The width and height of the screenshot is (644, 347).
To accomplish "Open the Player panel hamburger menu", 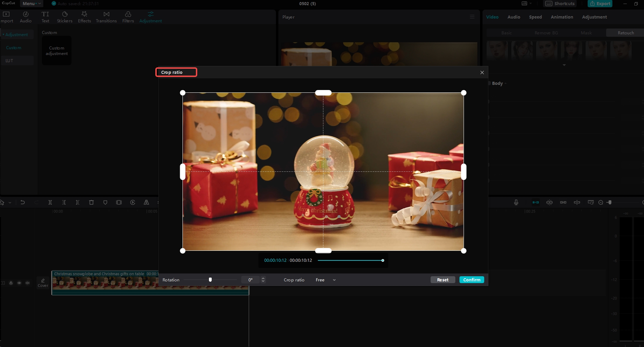I will click(472, 17).
